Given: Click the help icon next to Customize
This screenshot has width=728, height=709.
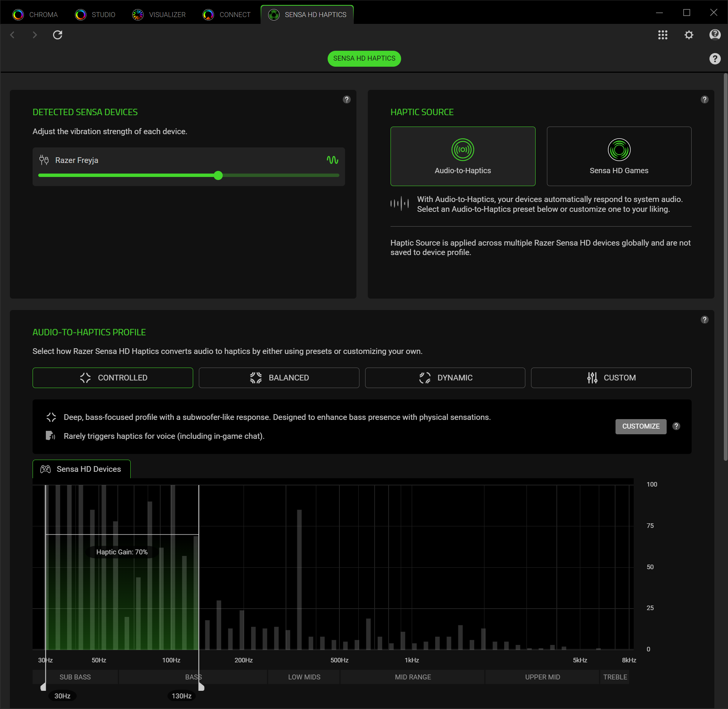Looking at the screenshot, I should (x=676, y=426).
